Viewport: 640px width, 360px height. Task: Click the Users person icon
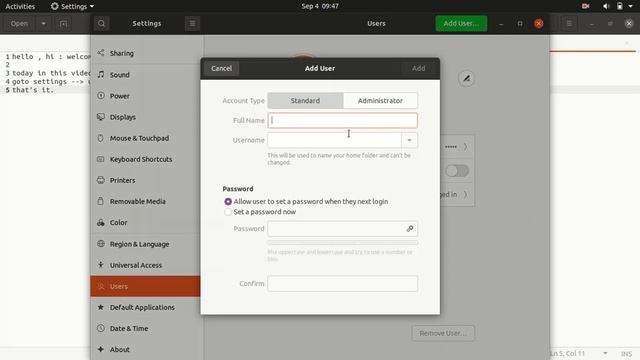click(101, 286)
